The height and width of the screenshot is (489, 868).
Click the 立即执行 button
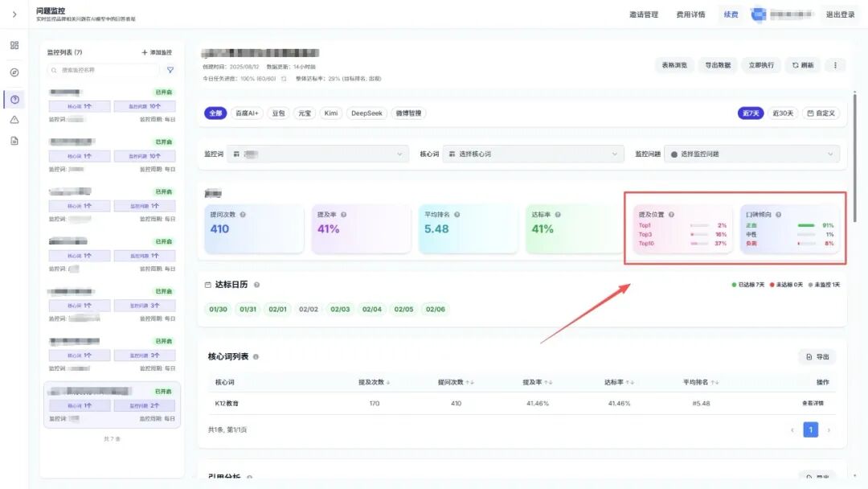coord(761,65)
